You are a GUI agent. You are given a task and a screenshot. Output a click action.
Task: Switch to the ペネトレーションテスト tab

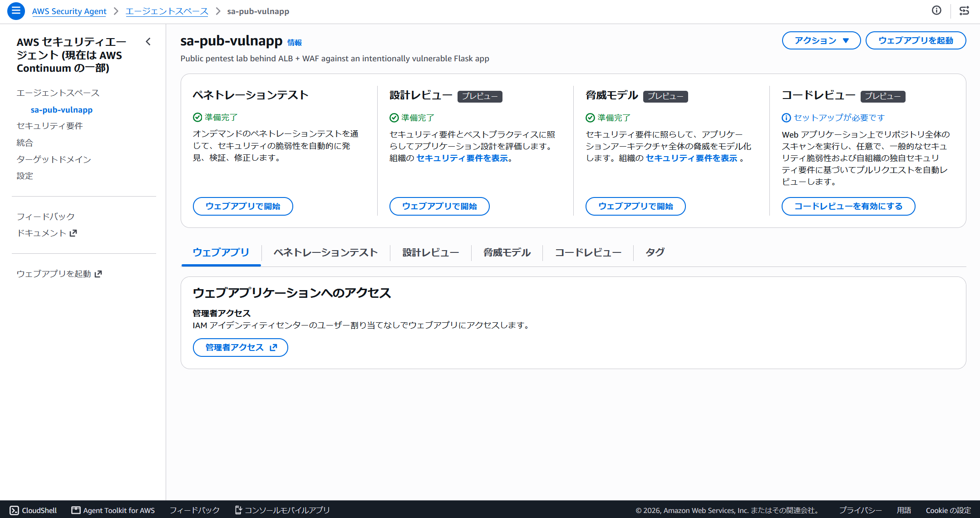[325, 252]
